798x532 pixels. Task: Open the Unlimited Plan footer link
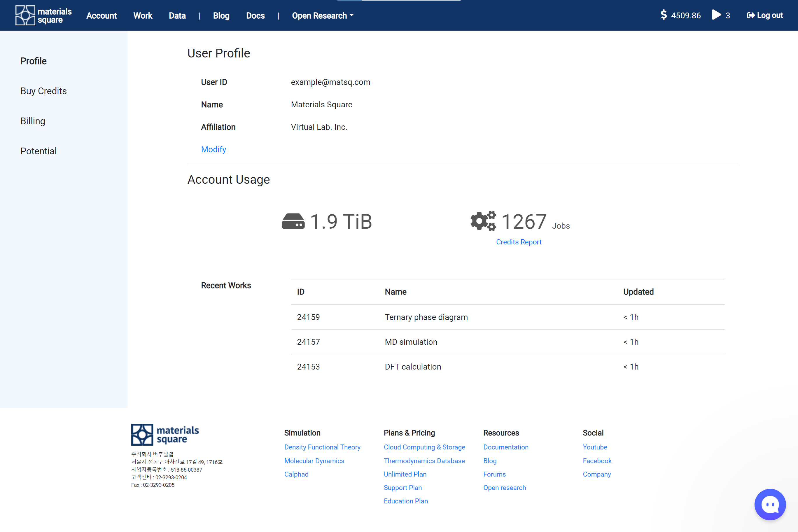[405, 474]
